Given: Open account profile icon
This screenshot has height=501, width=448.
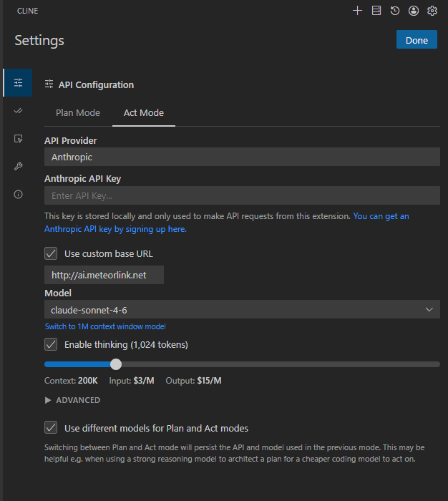Looking at the screenshot, I should [x=414, y=11].
